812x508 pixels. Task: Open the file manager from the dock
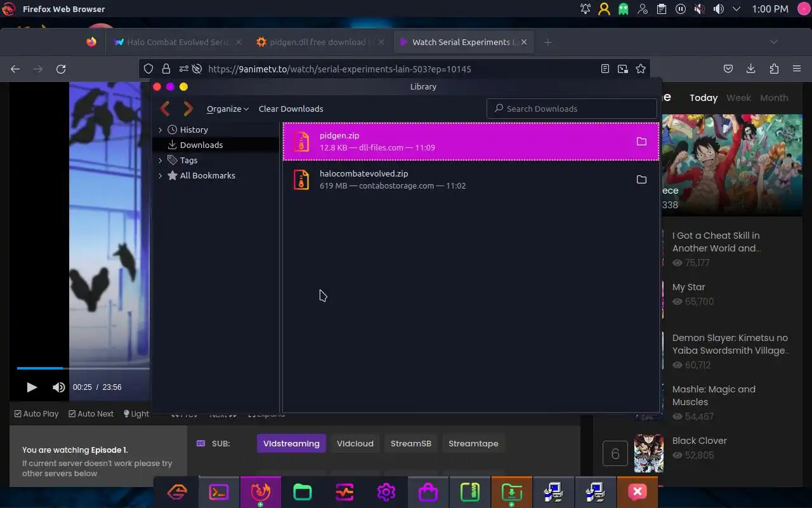pyautogui.click(x=303, y=492)
